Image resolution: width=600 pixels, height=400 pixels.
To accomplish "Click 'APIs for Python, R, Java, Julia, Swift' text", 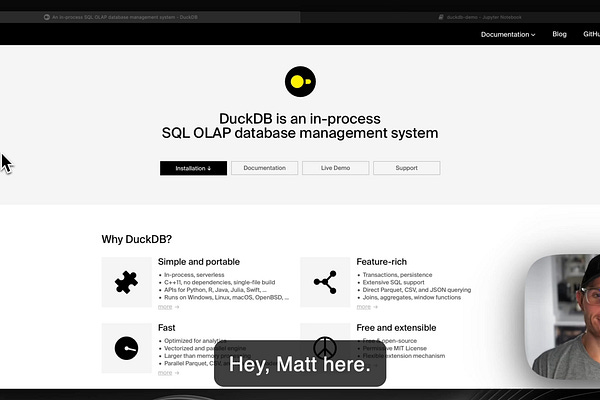I will pos(213,290).
